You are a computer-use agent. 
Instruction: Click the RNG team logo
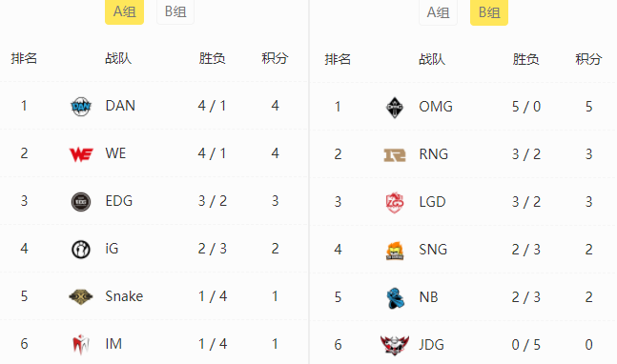click(x=394, y=155)
